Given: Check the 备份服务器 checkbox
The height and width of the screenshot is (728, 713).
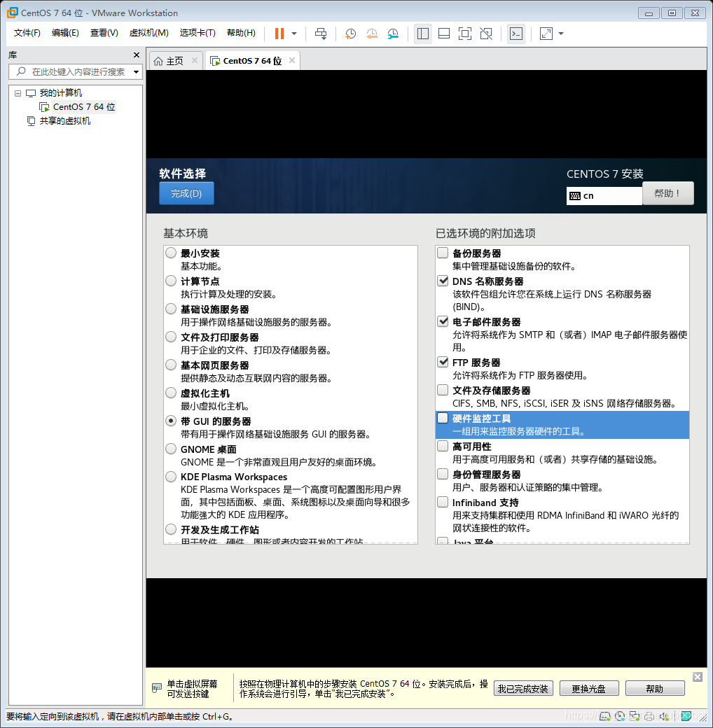Looking at the screenshot, I should [x=443, y=253].
